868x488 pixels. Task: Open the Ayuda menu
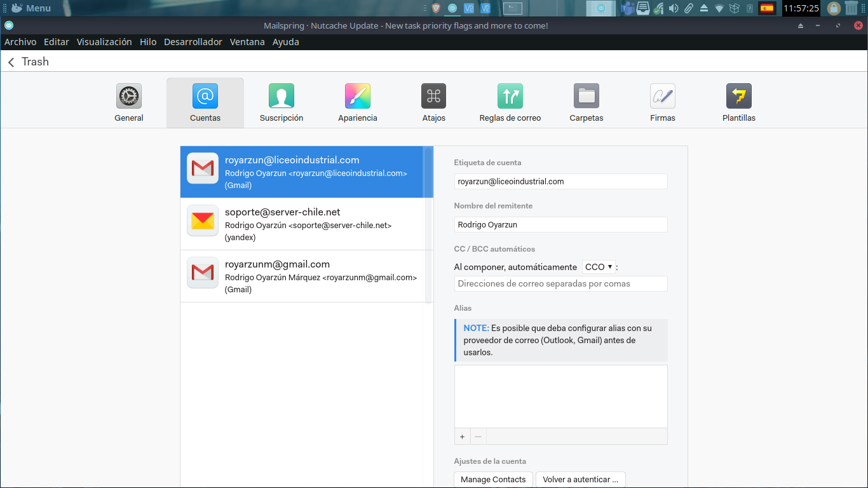click(x=286, y=42)
